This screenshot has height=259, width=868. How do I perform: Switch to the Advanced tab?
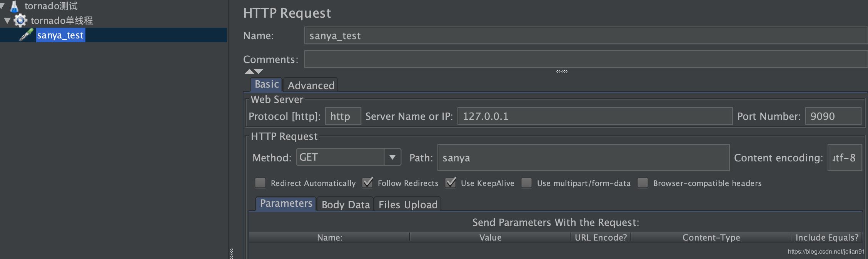(x=311, y=85)
